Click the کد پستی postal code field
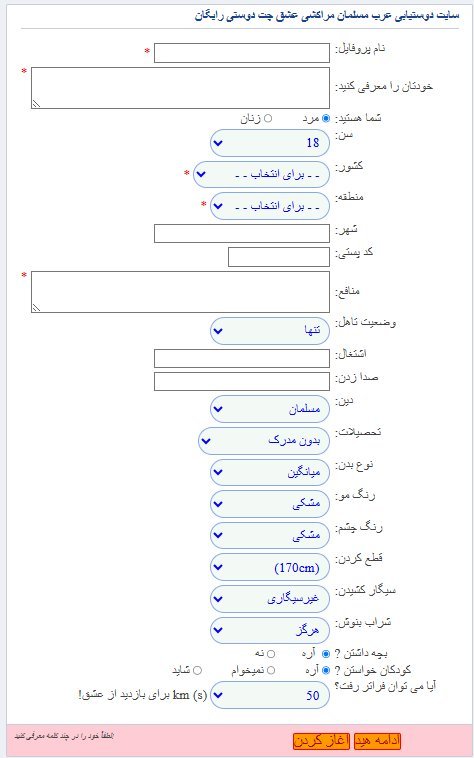This screenshot has width=474, height=758. tap(279, 257)
